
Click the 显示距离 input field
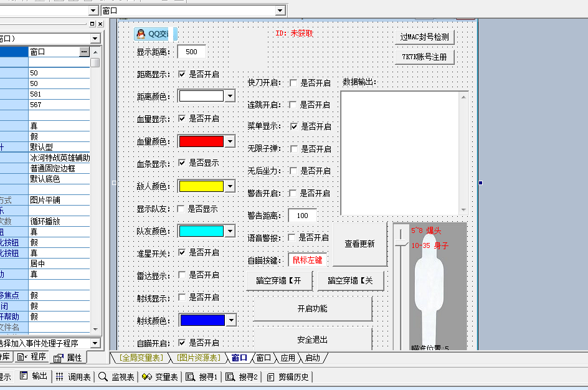(191, 52)
